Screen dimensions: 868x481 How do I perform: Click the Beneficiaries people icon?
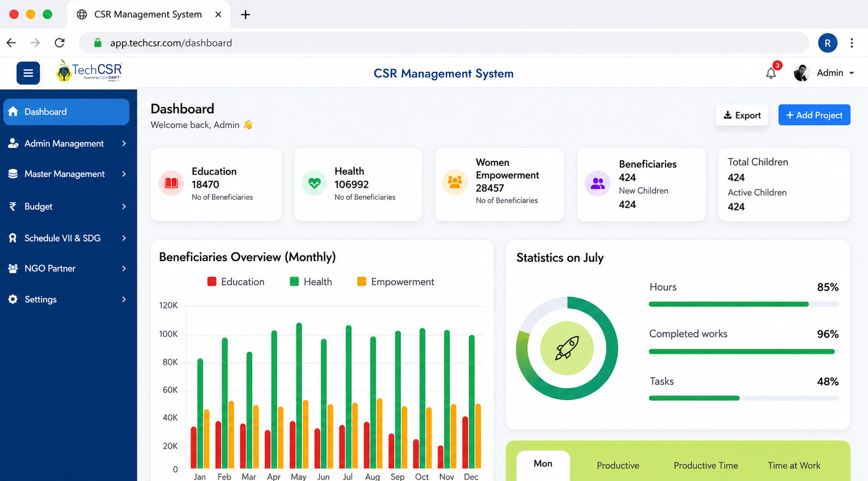coord(597,183)
